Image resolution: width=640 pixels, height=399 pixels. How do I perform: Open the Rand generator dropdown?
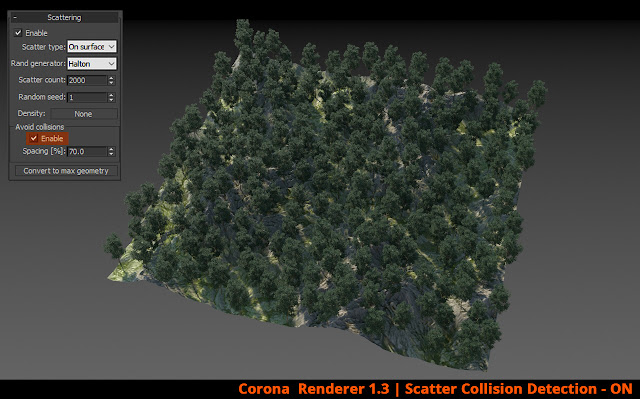click(92, 64)
